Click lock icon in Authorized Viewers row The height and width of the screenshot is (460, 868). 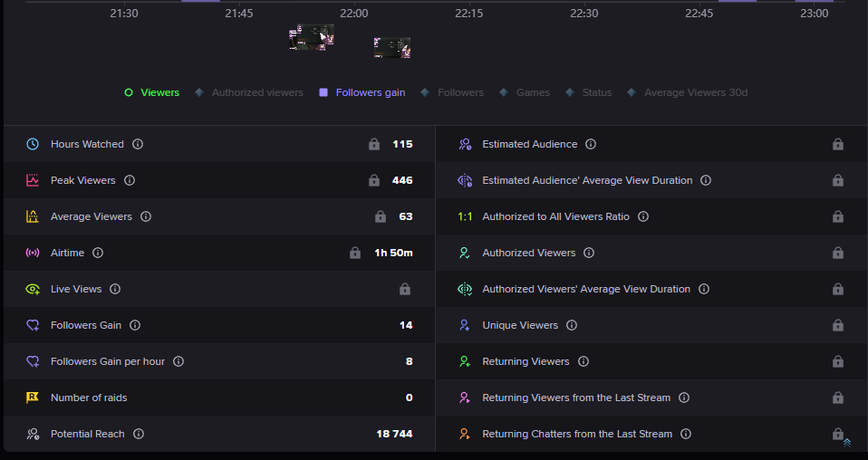tap(838, 253)
